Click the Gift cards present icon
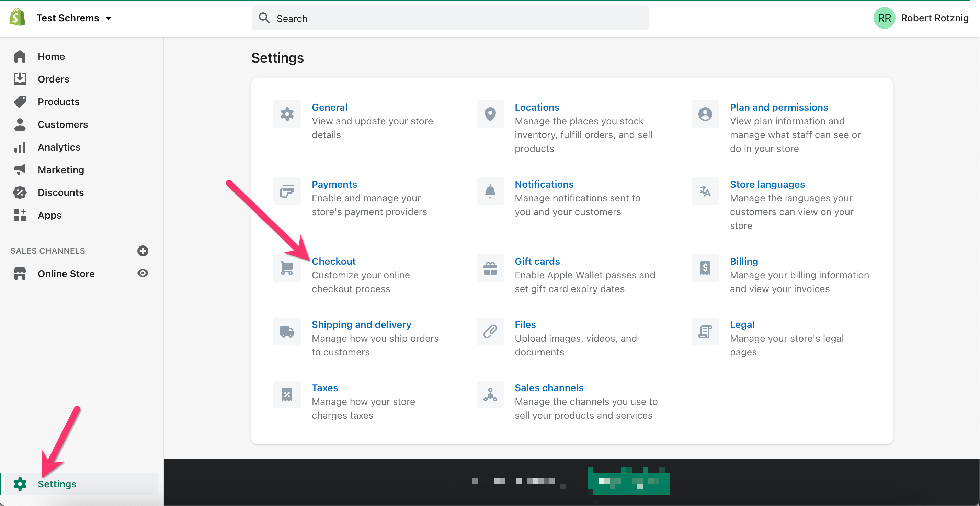Image resolution: width=980 pixels, height=506 pixels. pos(490,268)
